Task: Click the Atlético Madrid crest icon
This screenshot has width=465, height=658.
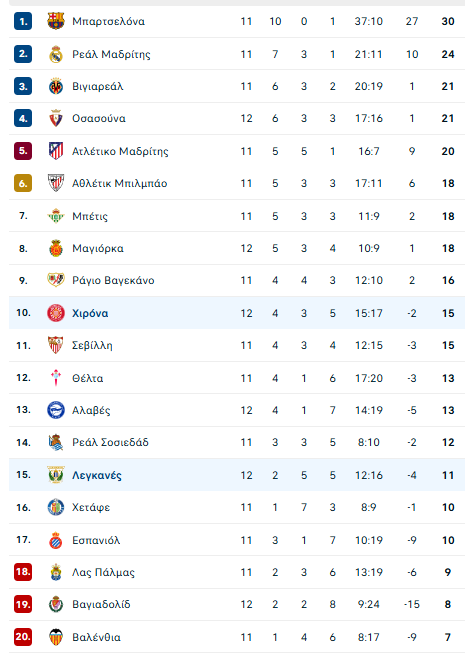Action: coord(56,151)
